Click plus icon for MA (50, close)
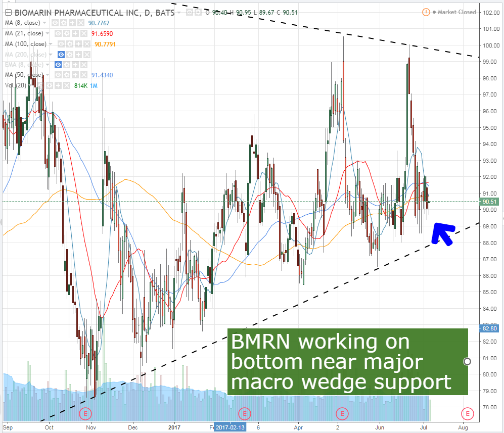Image resolution: width=504 pixels, height=433 pixels. (x=75, y=75)
